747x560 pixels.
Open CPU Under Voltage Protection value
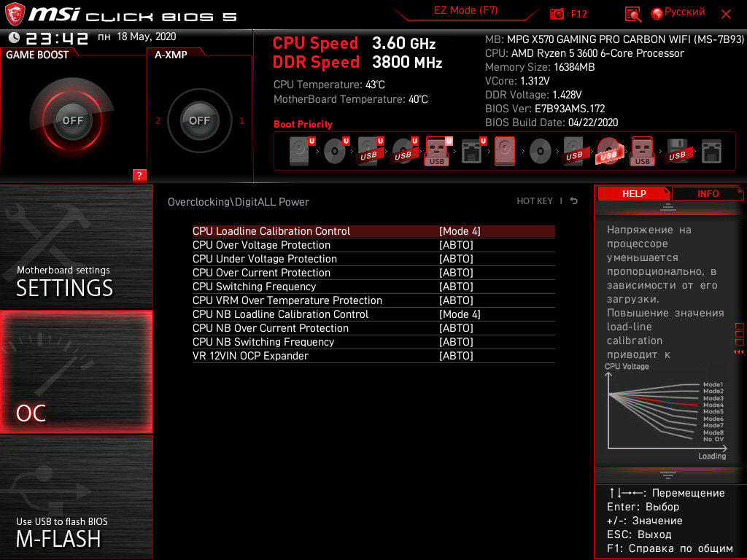click(x=456, y=259)
